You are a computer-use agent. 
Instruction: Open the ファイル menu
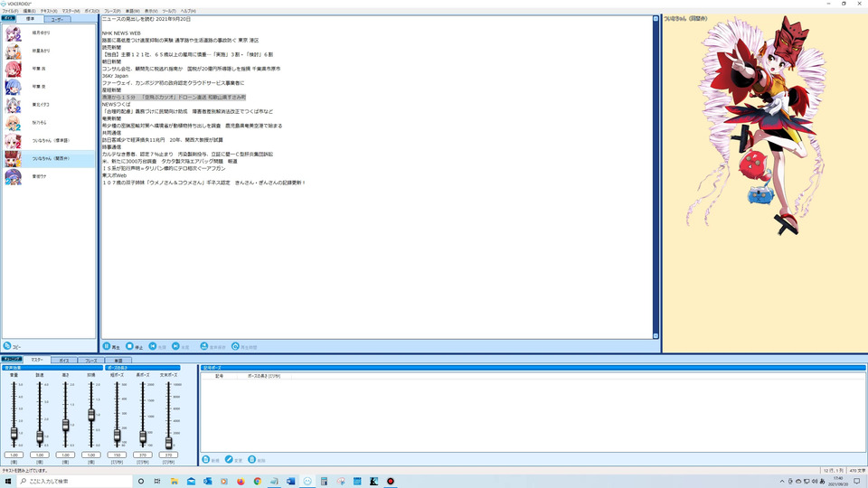click(10, 11)
